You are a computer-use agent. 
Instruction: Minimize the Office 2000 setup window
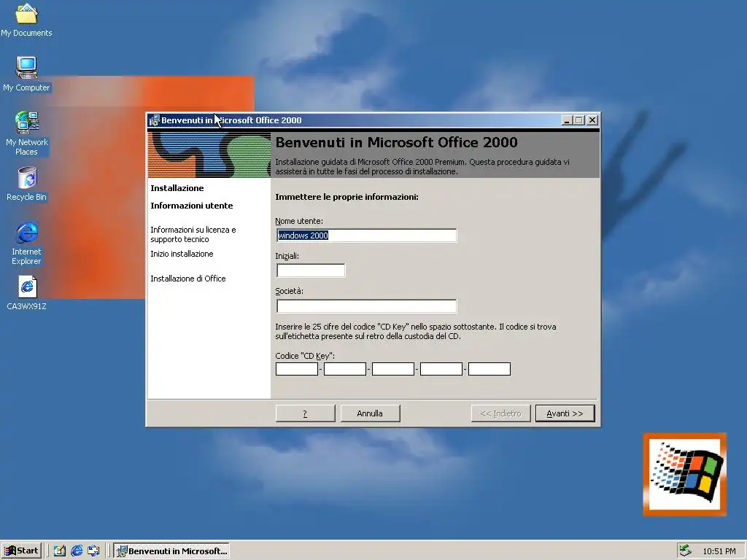[x=566, y=120]
